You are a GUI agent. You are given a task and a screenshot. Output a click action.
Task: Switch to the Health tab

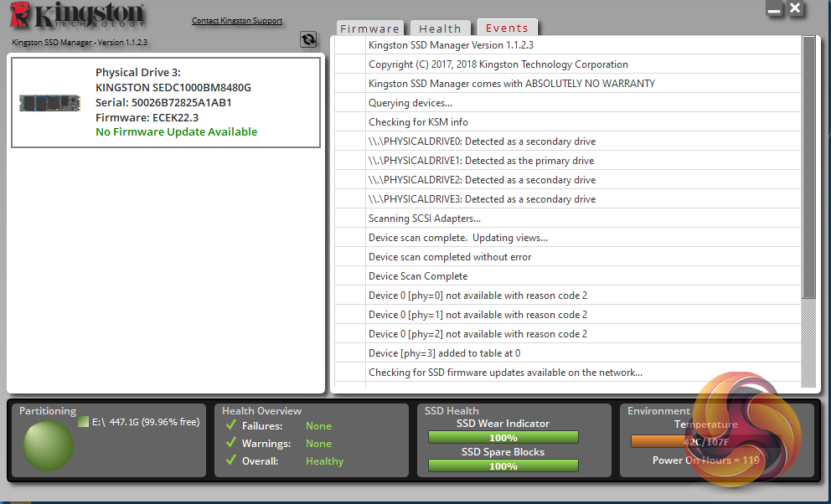(x=440, y=28)
